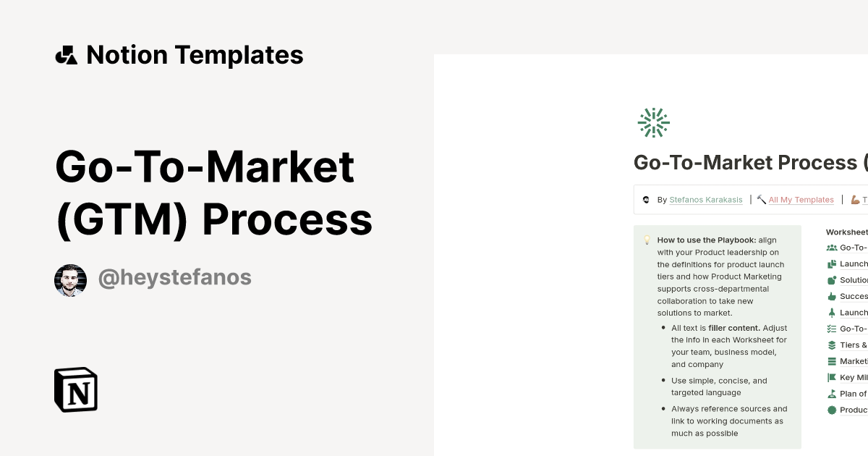This screenshot has width=868, height=456.
Task: Click the hammer icon before All My Templates
Action: coord(761,199)
